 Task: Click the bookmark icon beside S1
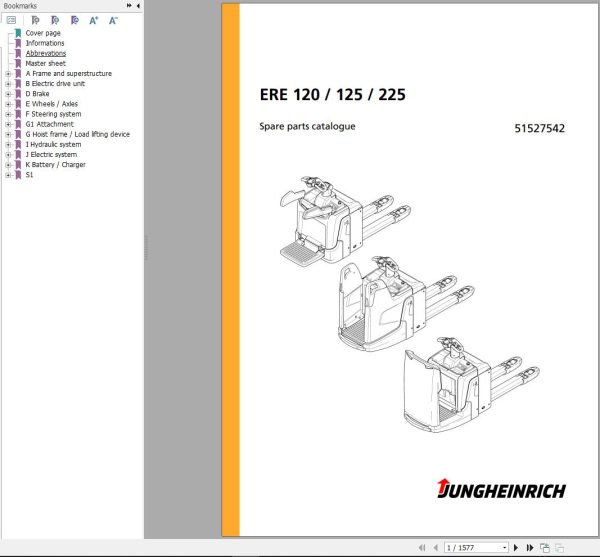pos(18,175)
